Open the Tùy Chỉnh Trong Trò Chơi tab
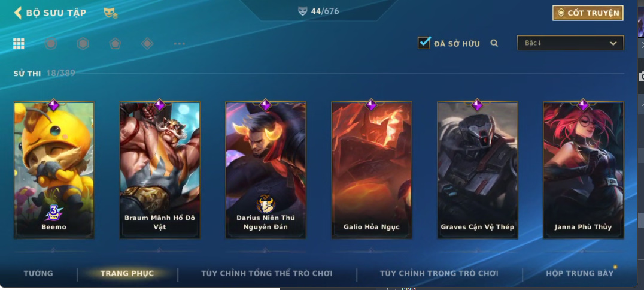Viewport: 644px width, 290px height. [x=439, y=274]
